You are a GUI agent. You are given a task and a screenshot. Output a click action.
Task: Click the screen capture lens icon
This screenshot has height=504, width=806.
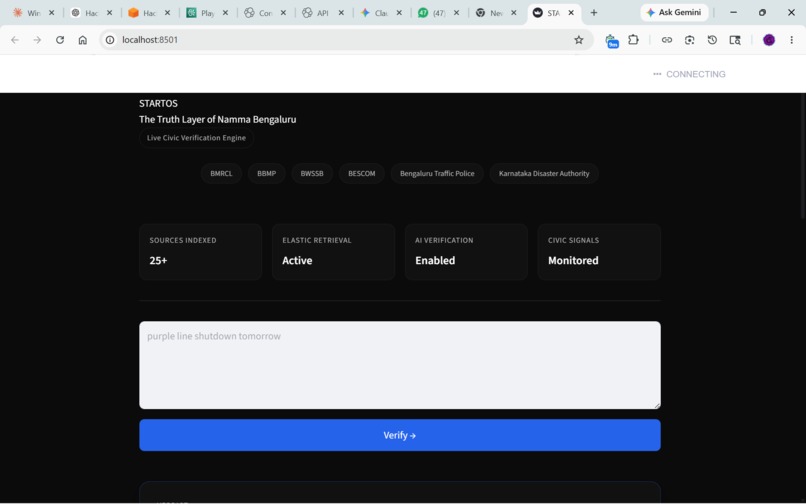(x=689, y=40)
